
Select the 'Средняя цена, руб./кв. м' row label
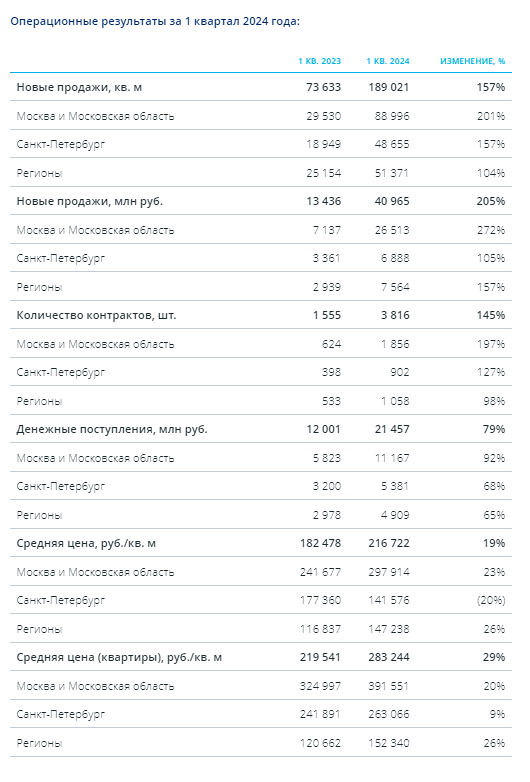[x=86, y=543]
